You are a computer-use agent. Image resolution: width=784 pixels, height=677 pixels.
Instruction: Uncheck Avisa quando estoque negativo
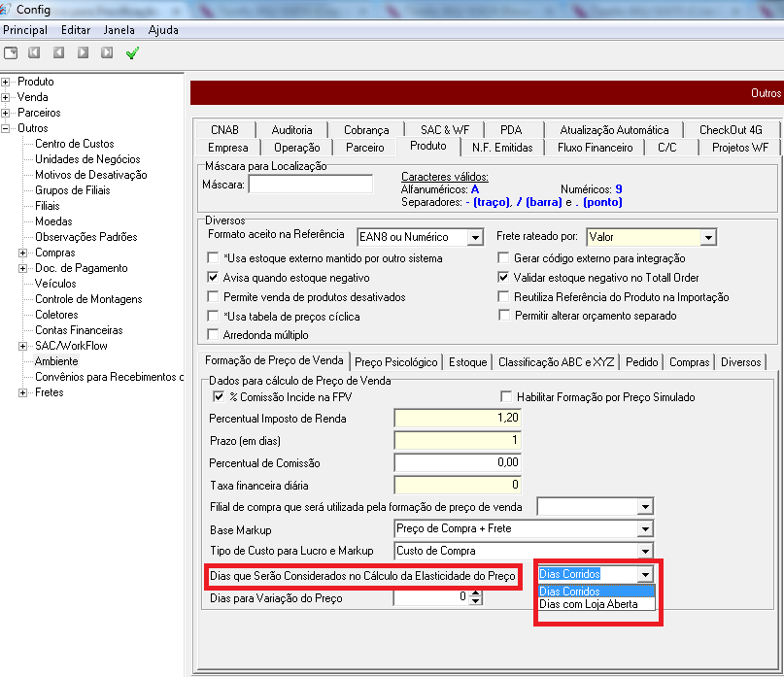point(214,277)
